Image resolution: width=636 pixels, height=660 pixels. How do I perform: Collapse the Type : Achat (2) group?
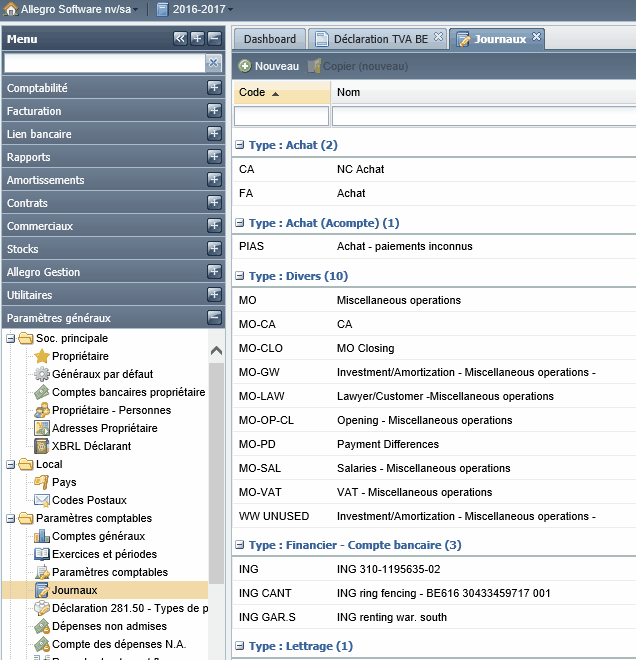pos(239,145)
